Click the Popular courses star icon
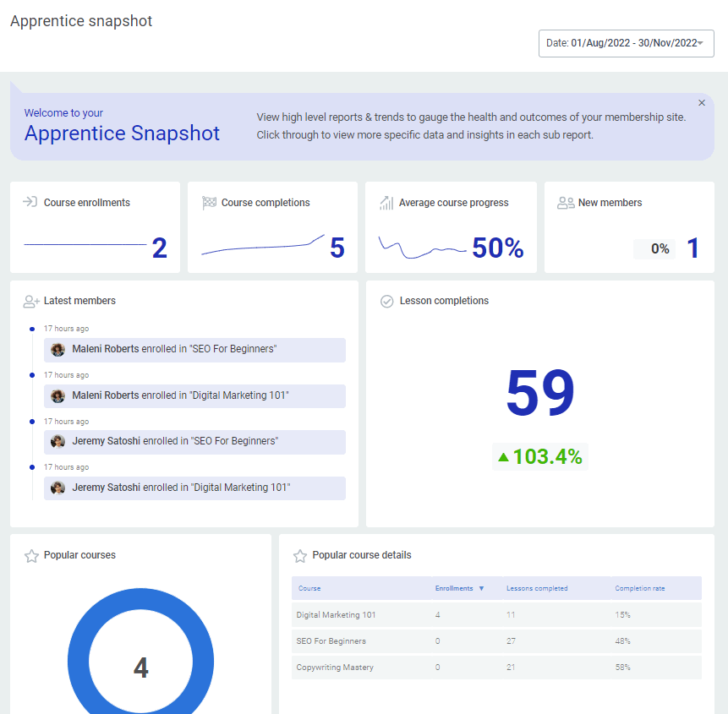Viewport: 728px width, 714px height. point(32,556)
